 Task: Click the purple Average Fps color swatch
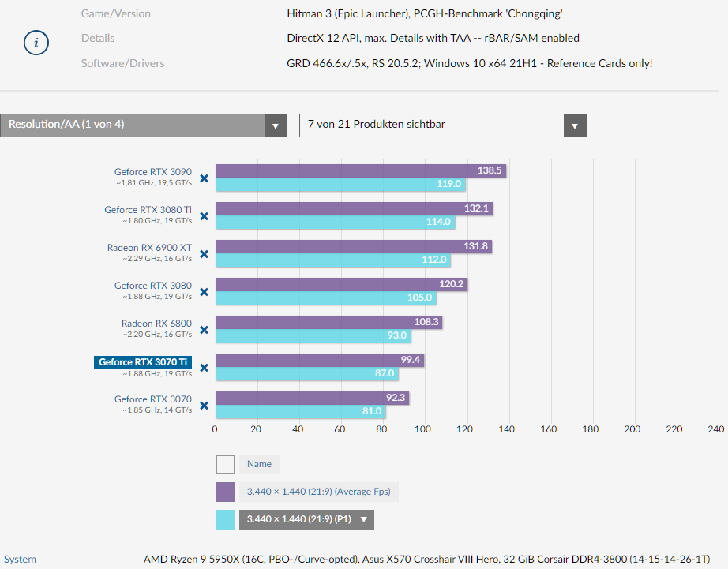(225, 492)
